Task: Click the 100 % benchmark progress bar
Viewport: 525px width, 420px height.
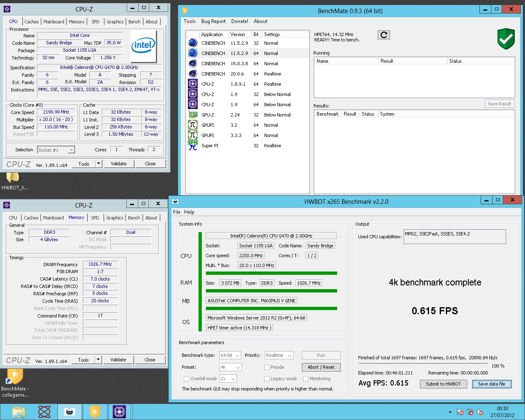Action: point(422,364)
